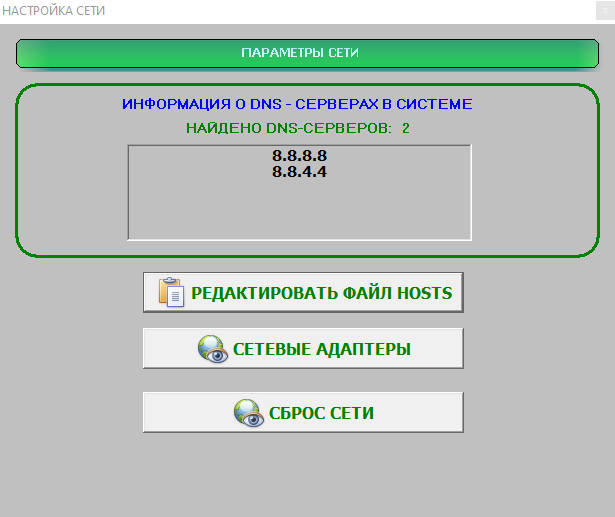Image resolution: width=615 pixels, height=517 pixels.
Task: Click the ИНФОРМАЦИЯ О DNS - СЕРВЕРАХ heading
Action: (x=297, y=104)
